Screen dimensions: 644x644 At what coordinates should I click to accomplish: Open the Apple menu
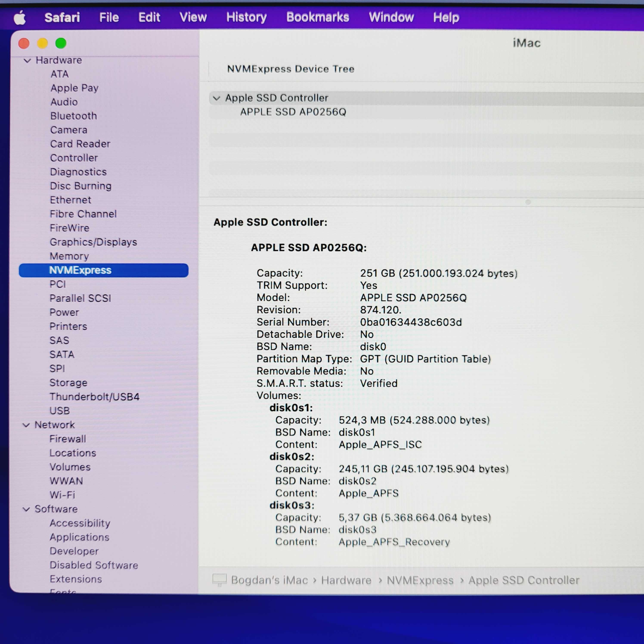[x=20, y=17]
